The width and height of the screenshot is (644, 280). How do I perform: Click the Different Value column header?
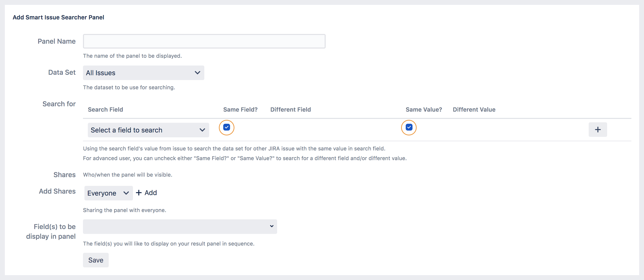pyautogui.click(x=474, y=109)
